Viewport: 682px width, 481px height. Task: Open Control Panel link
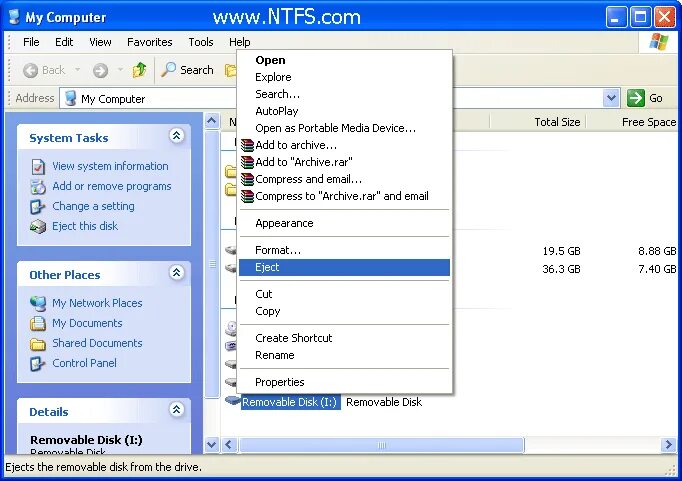coord(84,363)
